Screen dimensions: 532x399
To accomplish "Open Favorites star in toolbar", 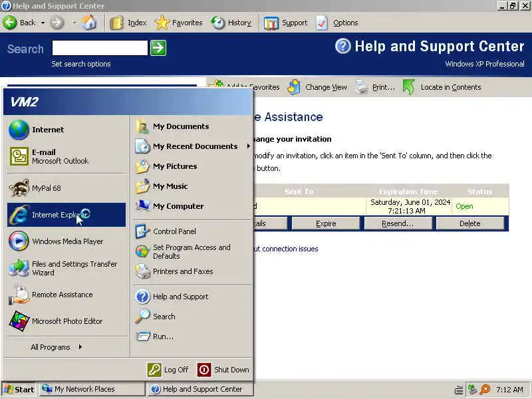I will [178, 23].
